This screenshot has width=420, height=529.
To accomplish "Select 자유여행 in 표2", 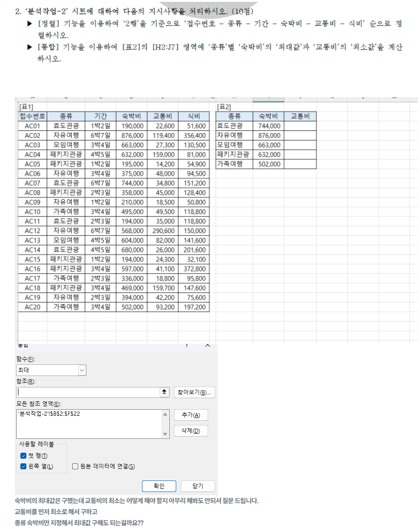I will [234, 135].
